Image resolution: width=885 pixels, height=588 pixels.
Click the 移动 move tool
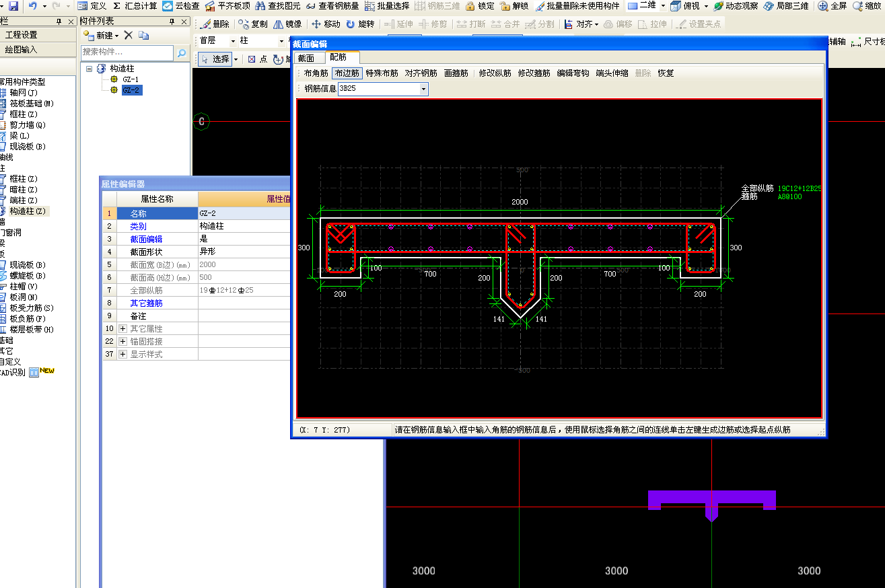[x=326, y=24]
